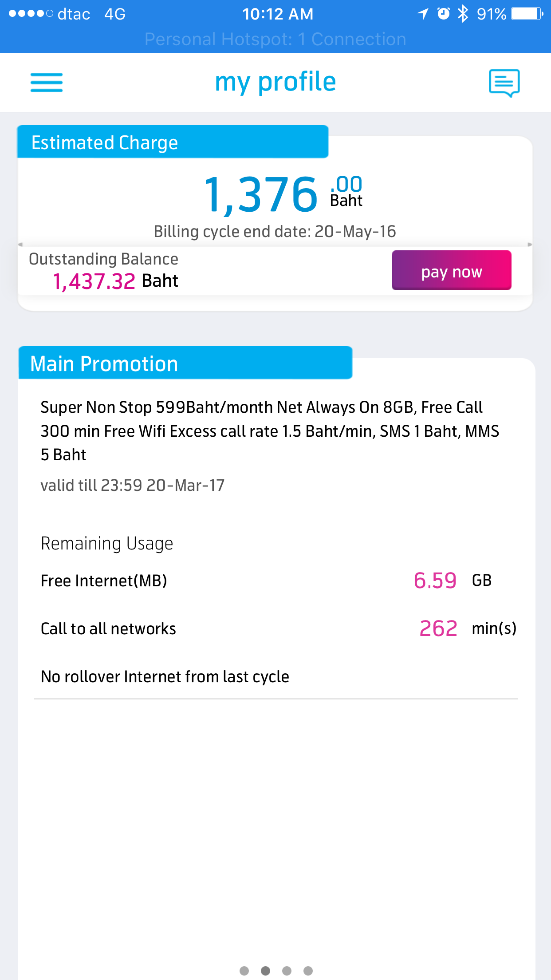Tap the 4G network indicator
The image size is (551, 980).
tap(115, 14)
